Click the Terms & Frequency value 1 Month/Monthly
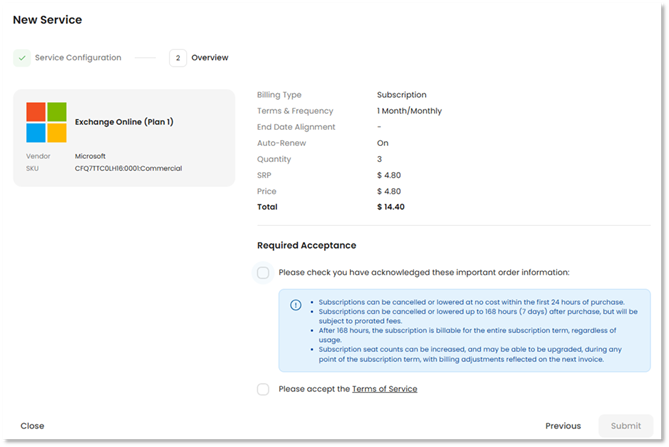 coord(409,111)
